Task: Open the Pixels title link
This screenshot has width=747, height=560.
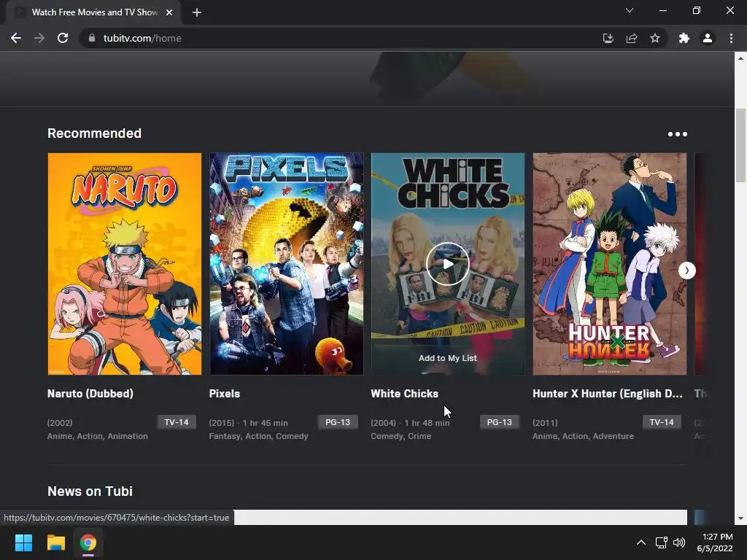Action: coord(225,394)
